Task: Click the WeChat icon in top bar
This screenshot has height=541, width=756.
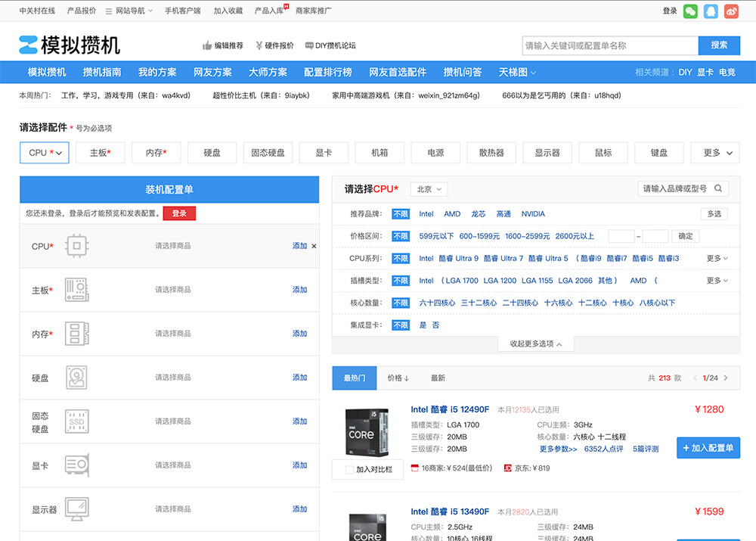Action: pos(690,11)
